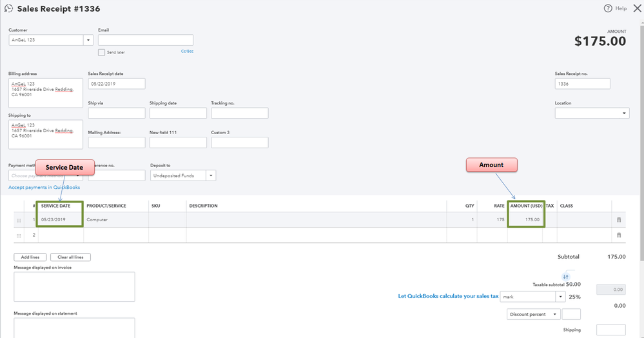Click service date 05/23/2019 cell
Viewport: 644px width, 338px height.
60,219
